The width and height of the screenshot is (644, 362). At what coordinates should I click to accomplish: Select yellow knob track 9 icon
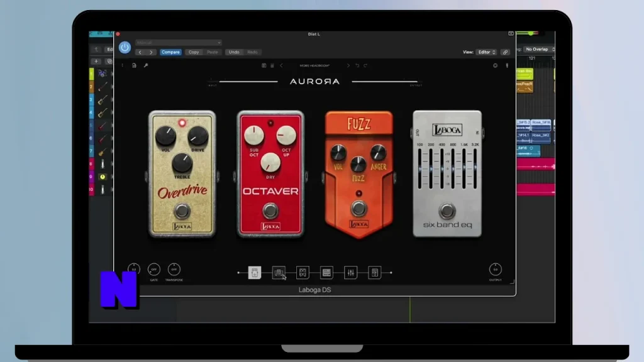pyautogui.click(x=103, y=177)
